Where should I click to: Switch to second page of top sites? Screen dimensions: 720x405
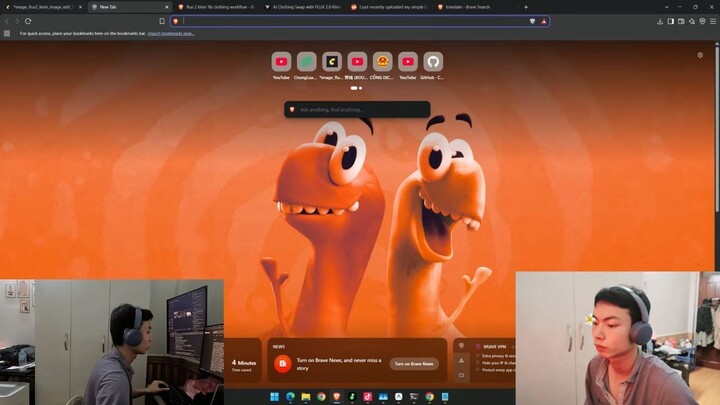pos(360,88)
